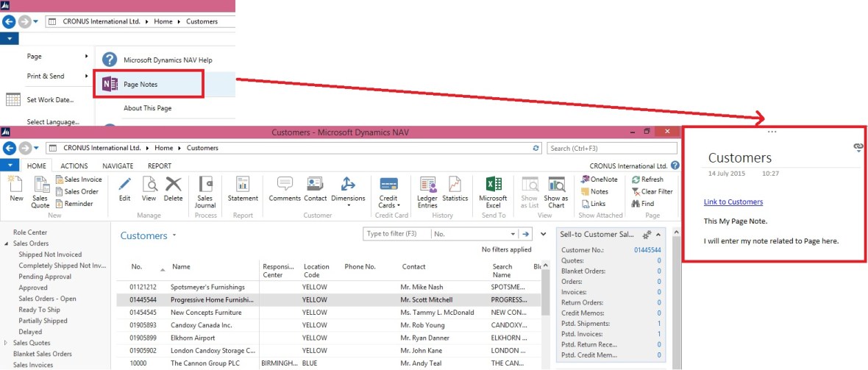Open OneNote attached notes
Viewport: 868px width, 370px height.
click(599, 179)
